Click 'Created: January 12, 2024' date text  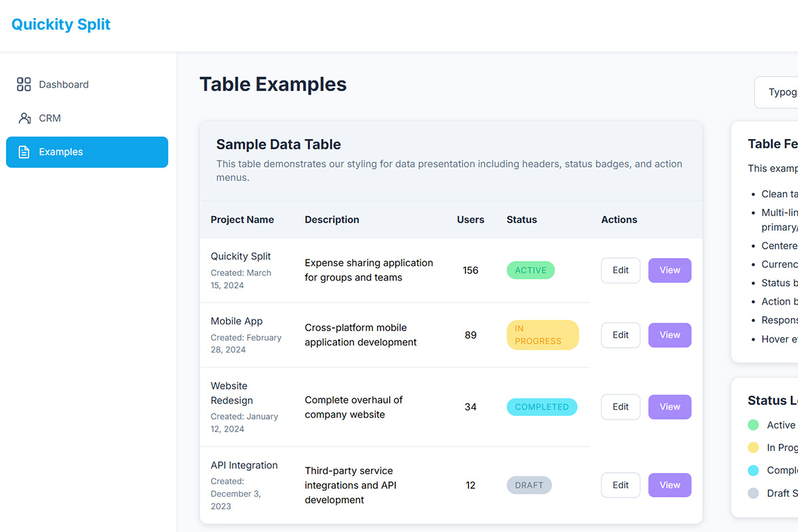click(244, 423)
